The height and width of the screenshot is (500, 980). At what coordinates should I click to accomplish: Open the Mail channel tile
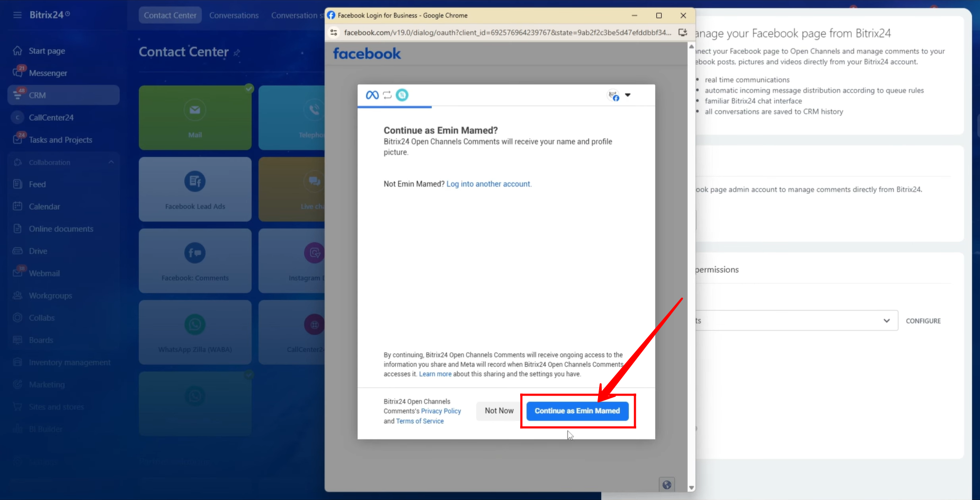(x=195, y=118)
